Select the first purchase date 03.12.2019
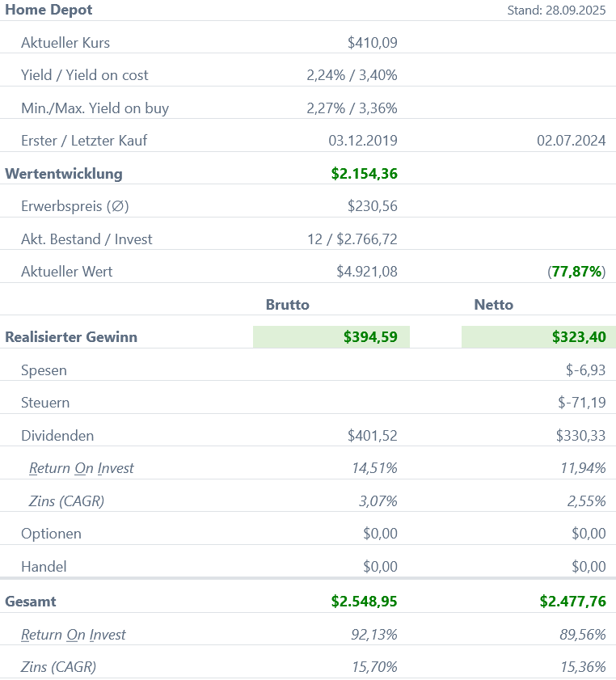This screenshot has height=680, width=616. pyautogui.click(x=362, y=141)
